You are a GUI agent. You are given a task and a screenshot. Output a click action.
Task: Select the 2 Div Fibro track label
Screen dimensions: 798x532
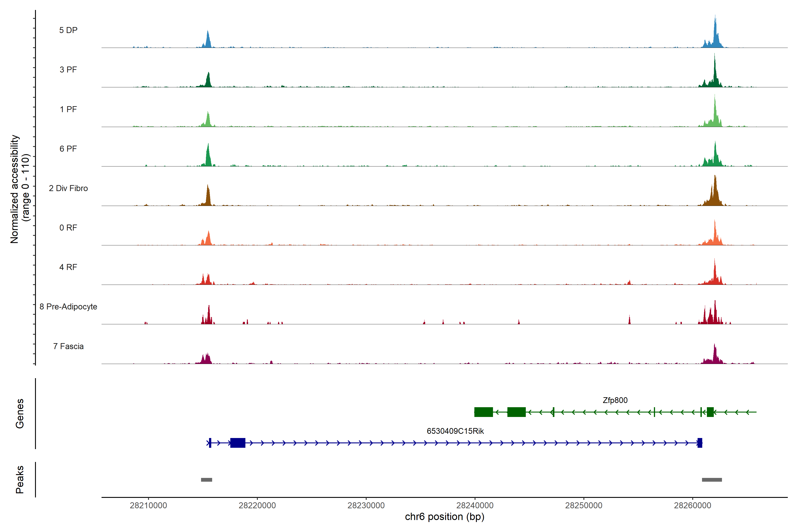[x=68, y=188]
